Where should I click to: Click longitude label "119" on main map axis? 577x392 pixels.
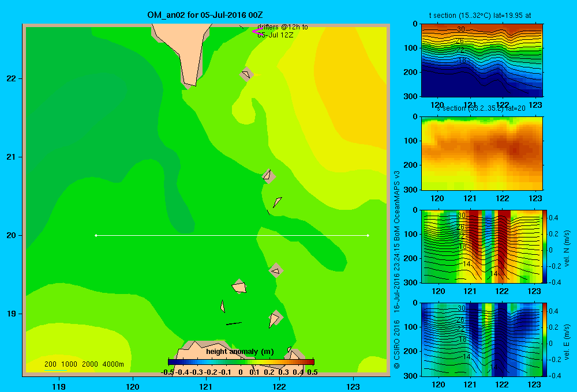[59, 386]
